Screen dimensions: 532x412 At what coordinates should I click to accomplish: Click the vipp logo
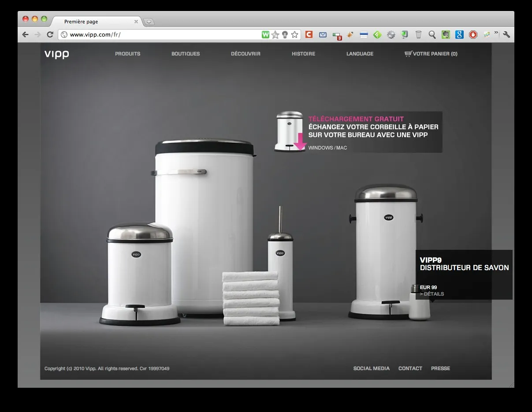tap(57, 54)
